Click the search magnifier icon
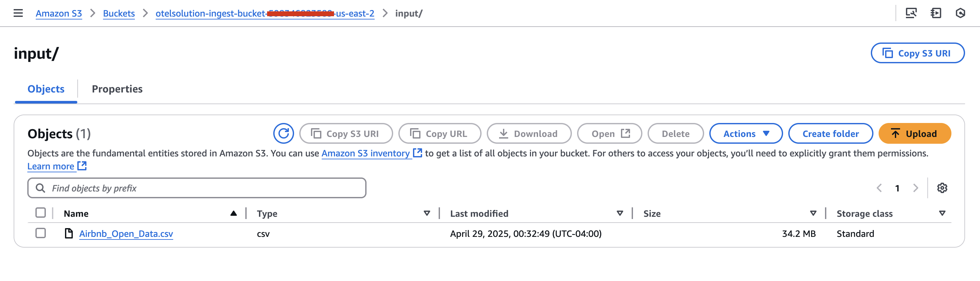980x281 pixels. 40,188
